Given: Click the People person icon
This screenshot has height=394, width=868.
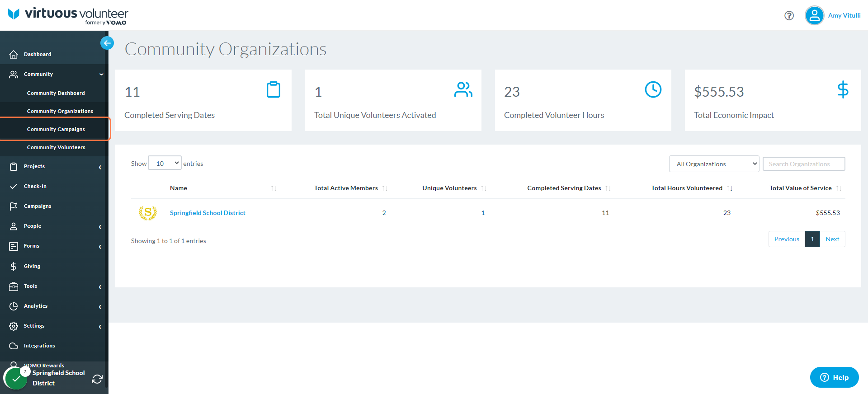Looking at the screenshot, I should 14,226.
